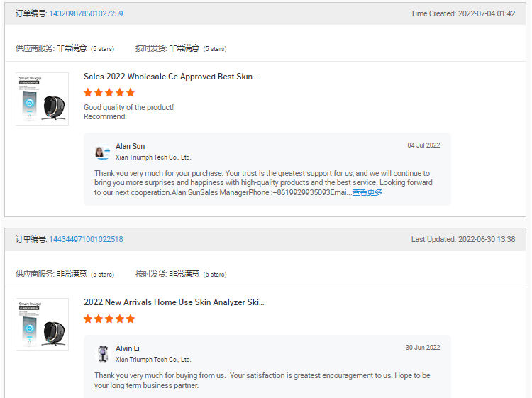
Task: Click the second Smart Imager product thumbnail
Action: point(42,325)
